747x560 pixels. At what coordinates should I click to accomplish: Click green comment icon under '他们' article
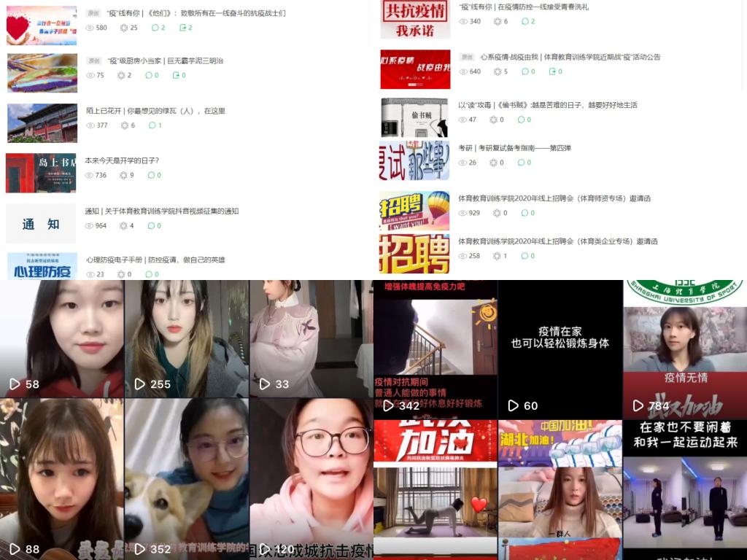155,28
